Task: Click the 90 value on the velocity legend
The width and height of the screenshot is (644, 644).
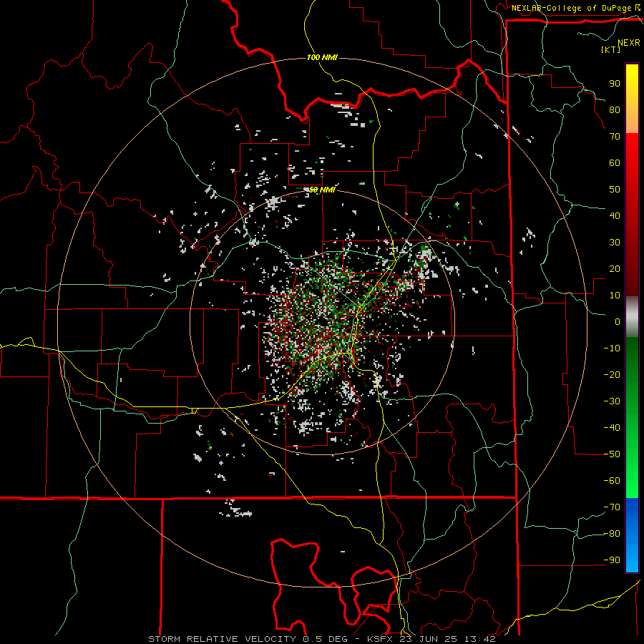Action: [615, 84]
